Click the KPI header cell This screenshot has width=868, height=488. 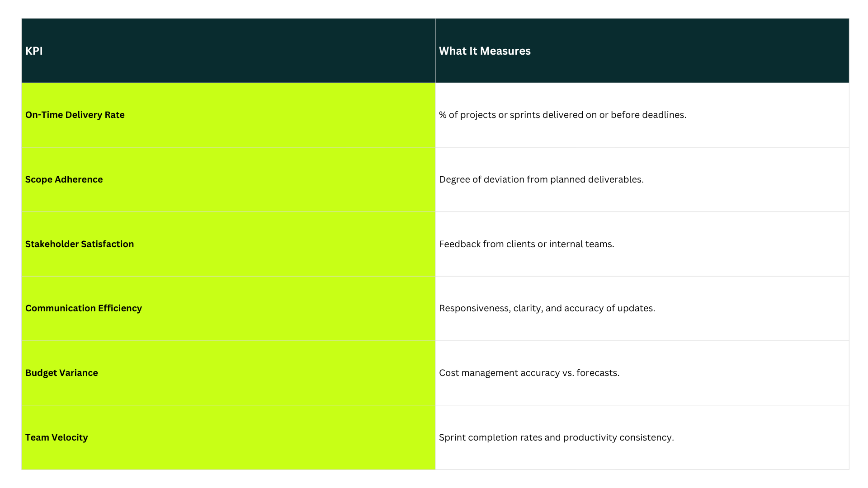(34, 51)
